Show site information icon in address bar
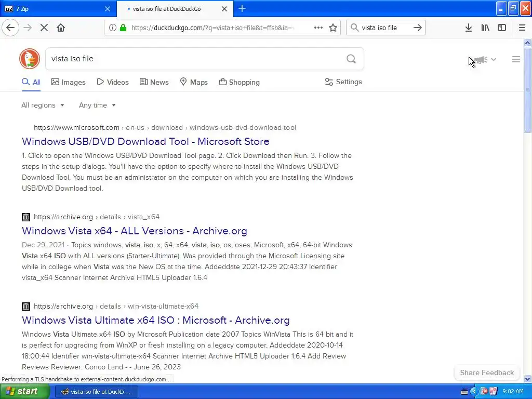 112,28
